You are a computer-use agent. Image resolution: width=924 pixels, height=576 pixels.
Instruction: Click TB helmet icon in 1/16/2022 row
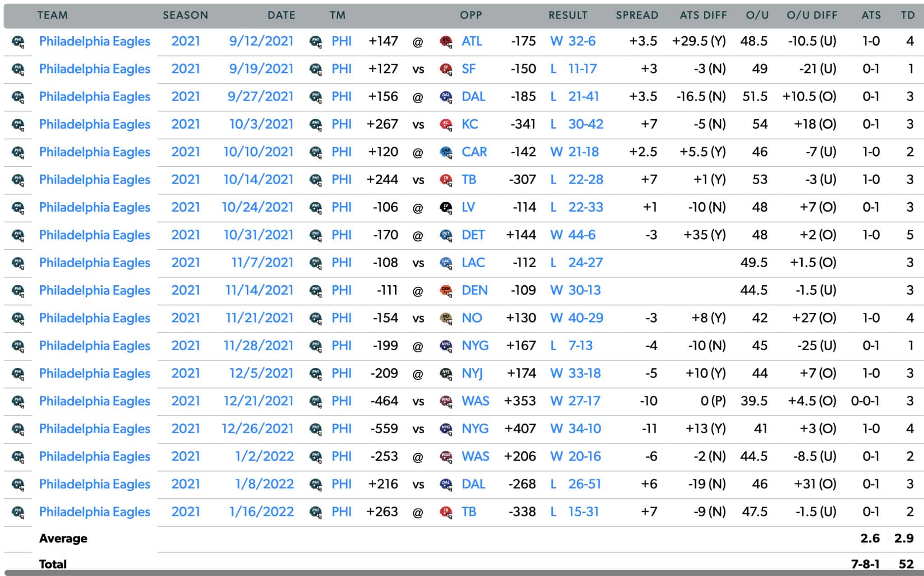pos(446,512)
